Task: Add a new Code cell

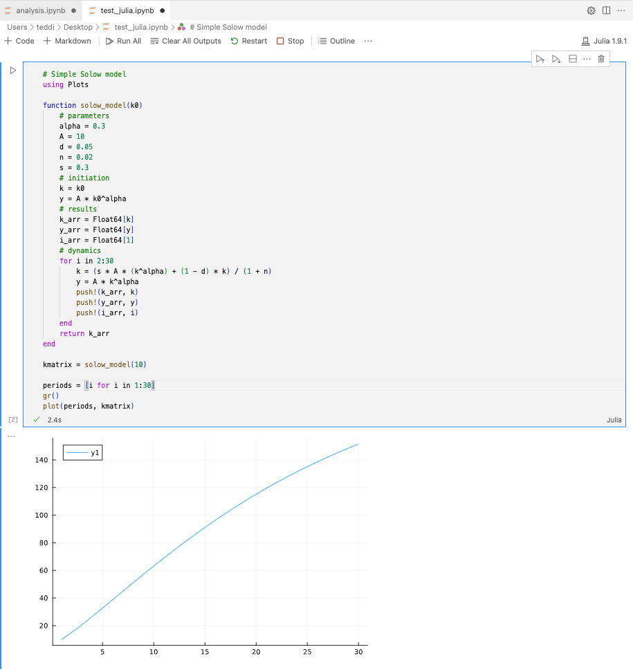Action: 19,41
